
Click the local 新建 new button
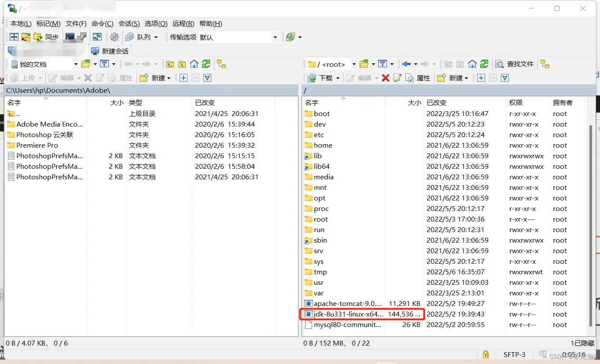[155, 78]
